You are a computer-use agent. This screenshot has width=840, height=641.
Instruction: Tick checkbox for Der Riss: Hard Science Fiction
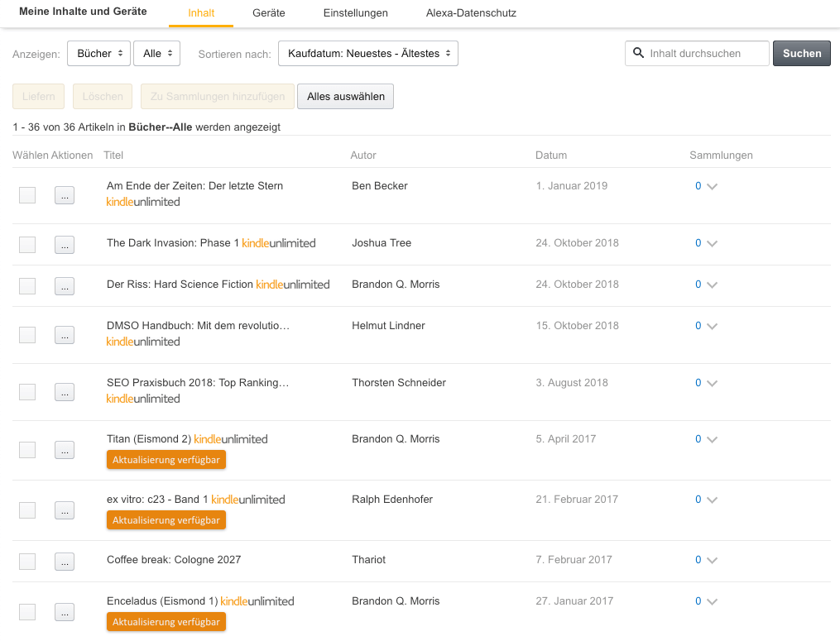click(27, 286)
